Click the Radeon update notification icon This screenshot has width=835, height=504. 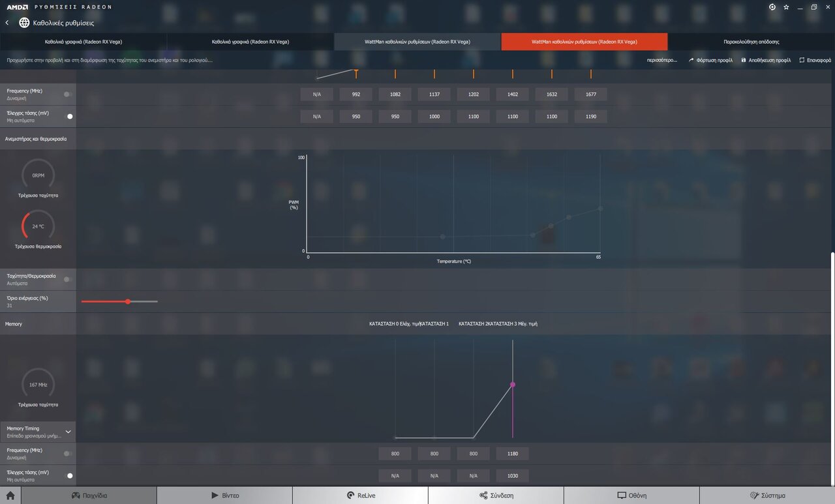coord(772,7)
